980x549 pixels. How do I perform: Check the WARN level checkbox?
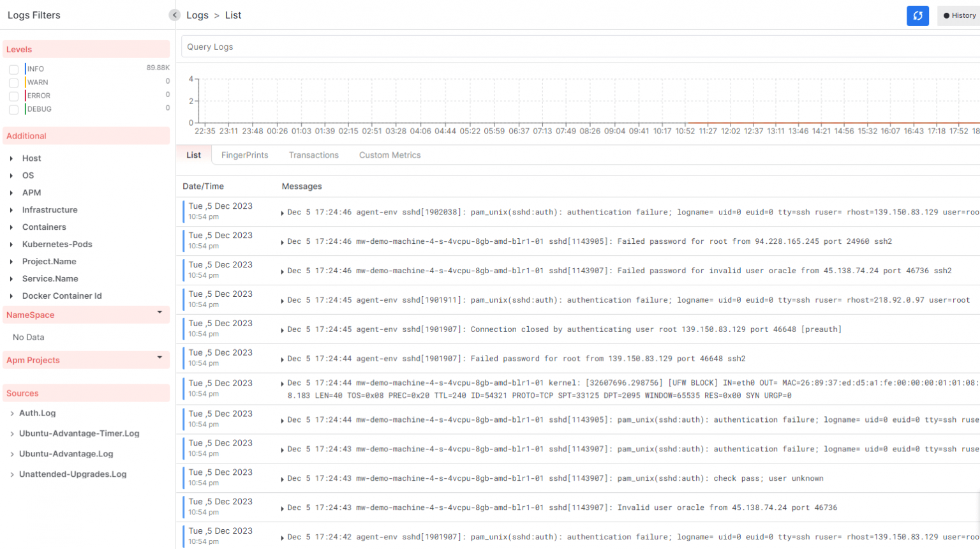(x=13, y=83)
